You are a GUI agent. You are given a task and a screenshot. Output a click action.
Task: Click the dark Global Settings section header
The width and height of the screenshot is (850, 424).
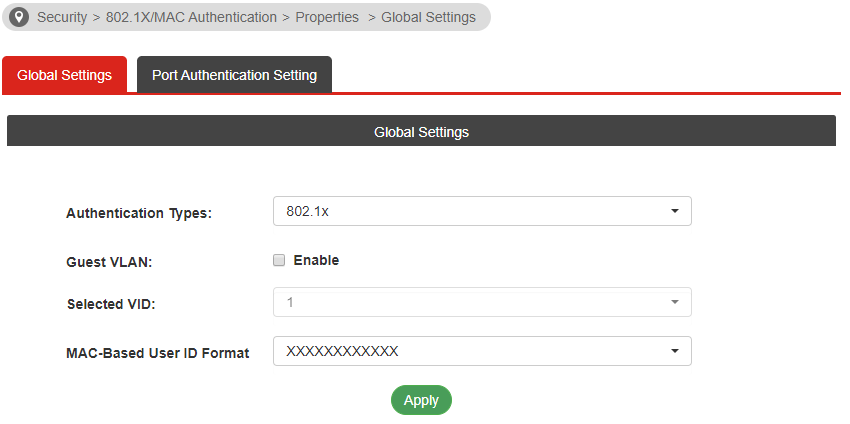(421, 131)
